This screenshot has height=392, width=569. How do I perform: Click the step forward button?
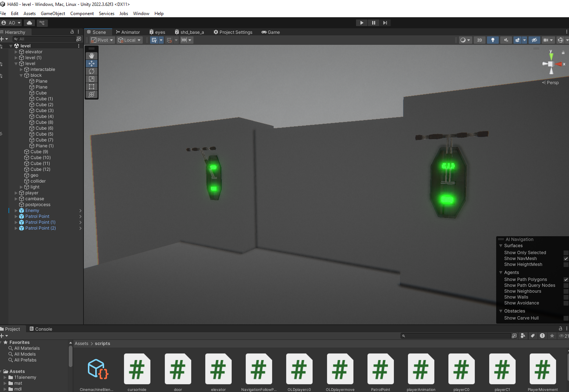pos(385,23)
